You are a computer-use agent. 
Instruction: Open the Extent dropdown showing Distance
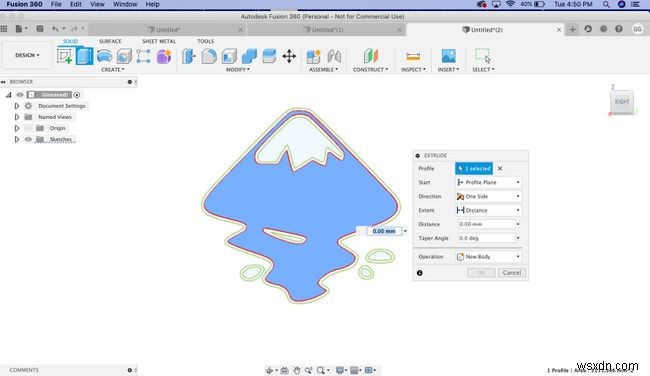click(x=488, y=210)
